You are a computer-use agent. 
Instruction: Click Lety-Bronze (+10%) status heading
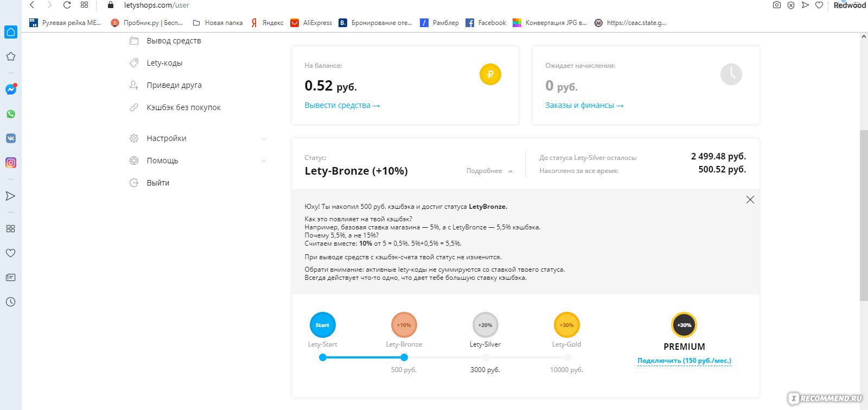pos(356,171)
